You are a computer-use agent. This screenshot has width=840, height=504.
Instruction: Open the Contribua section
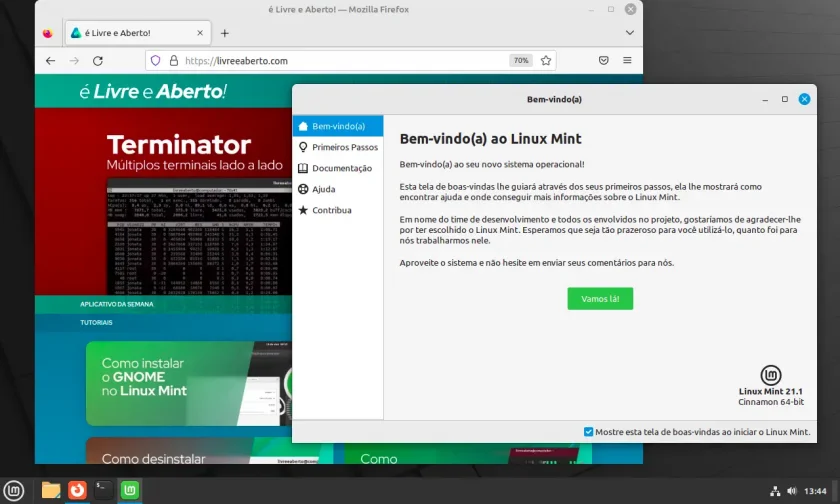click(x=338, y=210)
